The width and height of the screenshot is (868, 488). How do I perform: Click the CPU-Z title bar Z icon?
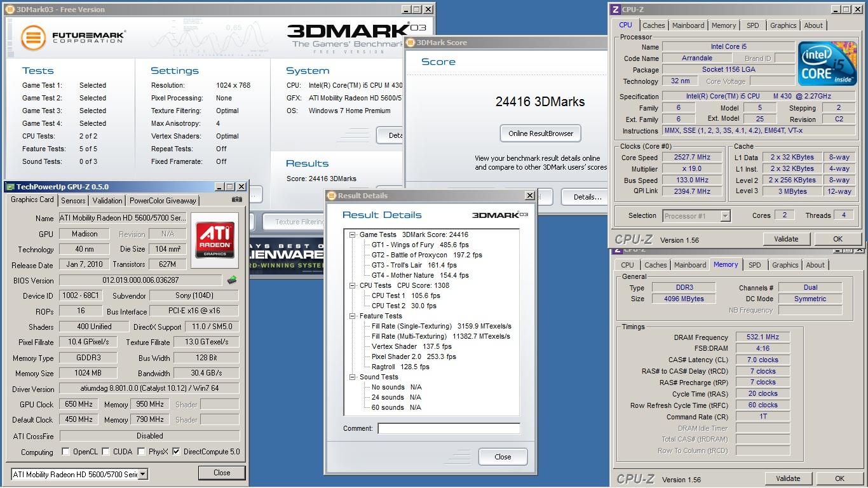(x=615, y=10)
